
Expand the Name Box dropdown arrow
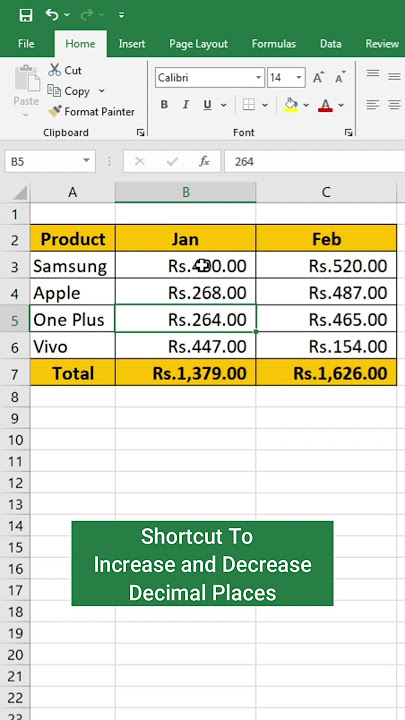click(x=86, y=161)
